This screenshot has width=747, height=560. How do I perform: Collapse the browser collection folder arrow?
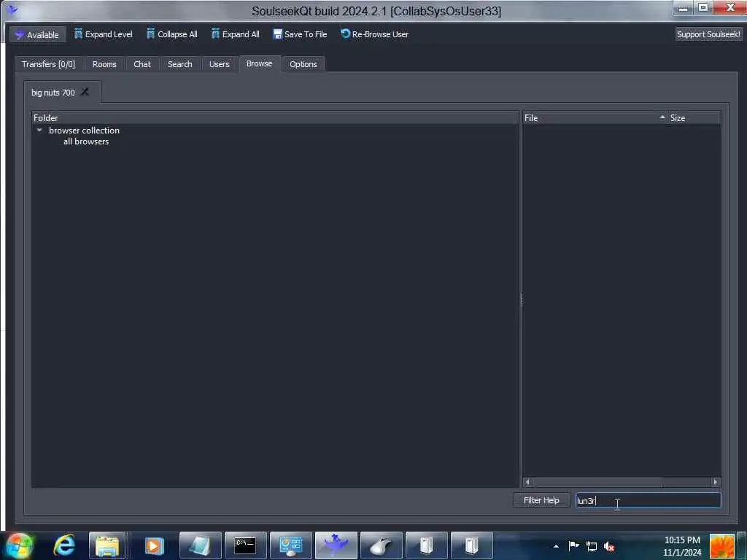tap(39, 130)
